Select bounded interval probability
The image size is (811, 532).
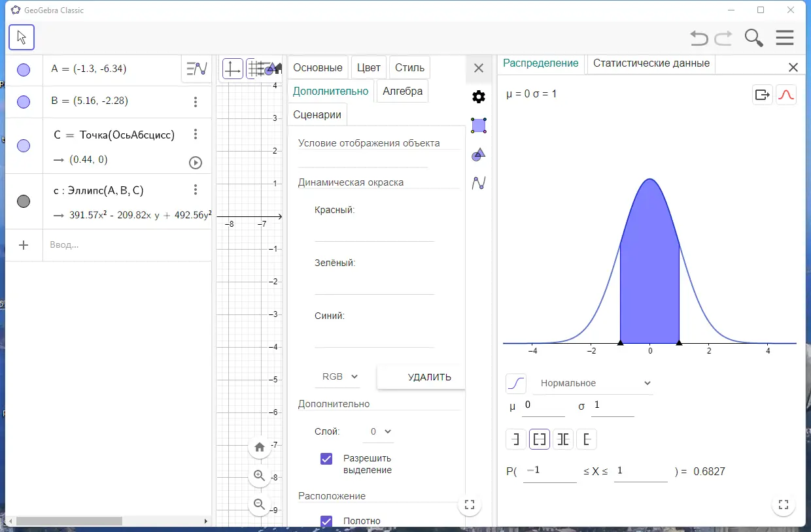[x=540, y=439]
